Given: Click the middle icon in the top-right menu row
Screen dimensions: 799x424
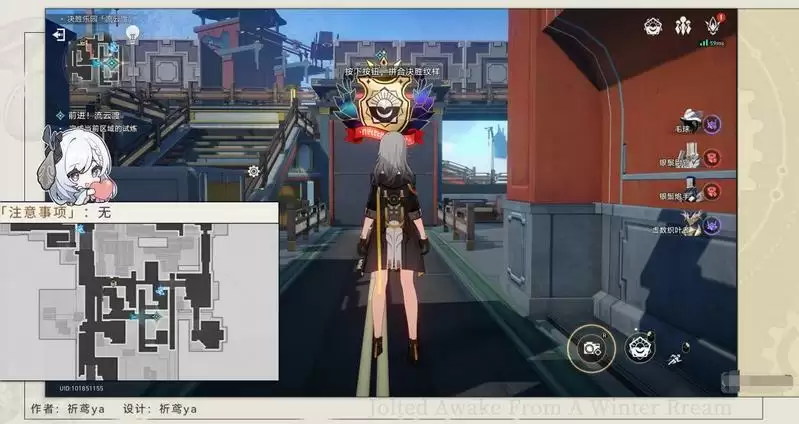Looking at the screenshot, I should pos(683,24).
